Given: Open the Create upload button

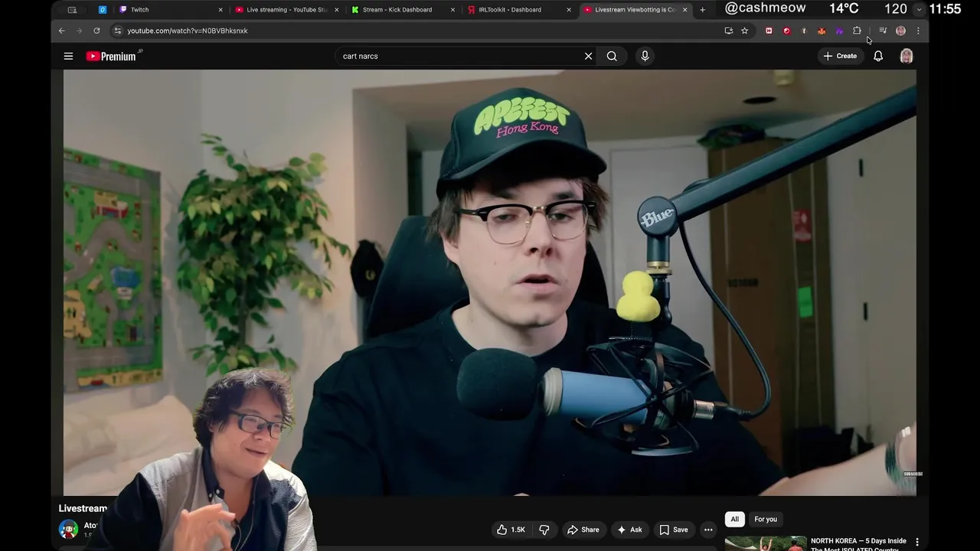Looking at the screenshot, I should click(840, 56).
